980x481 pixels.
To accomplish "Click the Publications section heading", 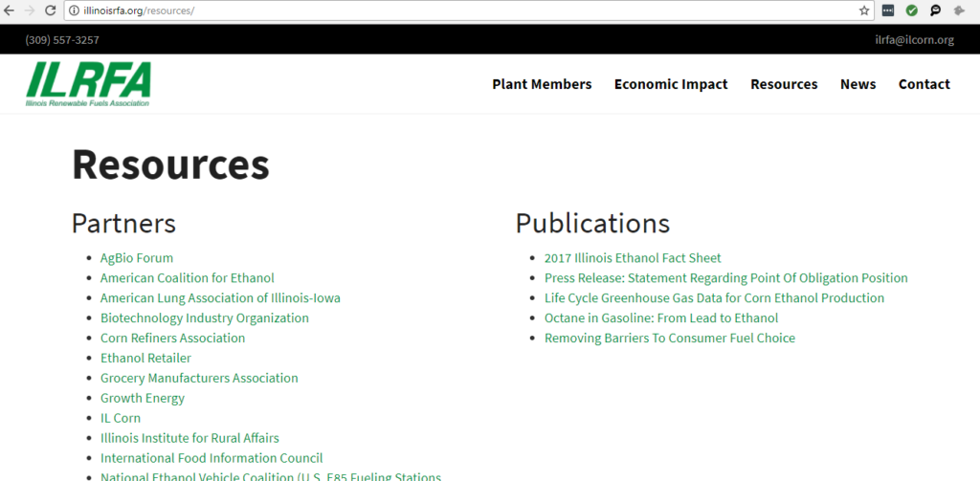I will (592, 223).
